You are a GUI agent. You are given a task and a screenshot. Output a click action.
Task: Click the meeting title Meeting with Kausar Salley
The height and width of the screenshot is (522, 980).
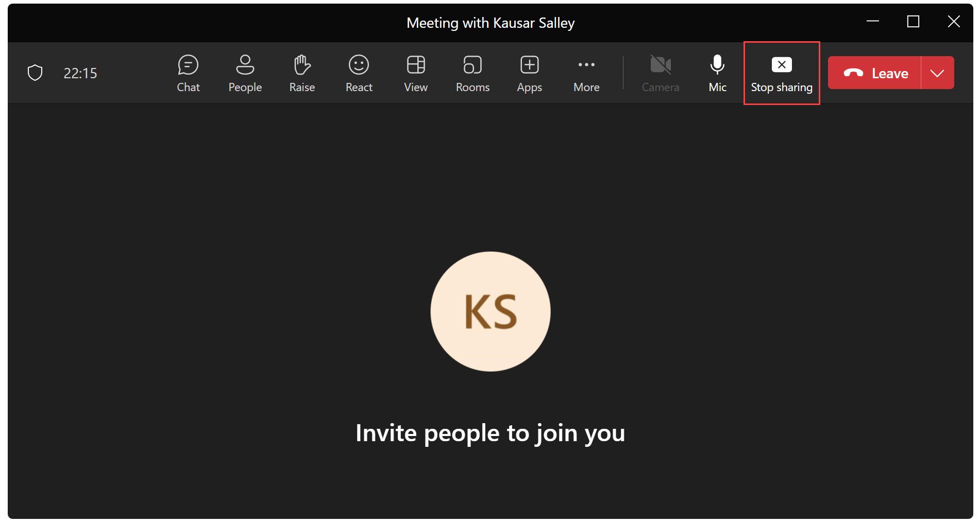point(490,23)
